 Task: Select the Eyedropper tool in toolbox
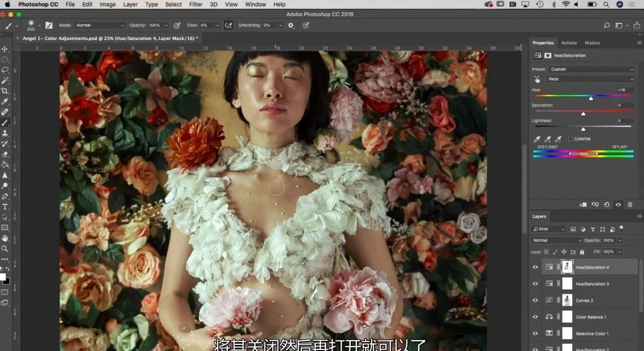tap(5, 102)
